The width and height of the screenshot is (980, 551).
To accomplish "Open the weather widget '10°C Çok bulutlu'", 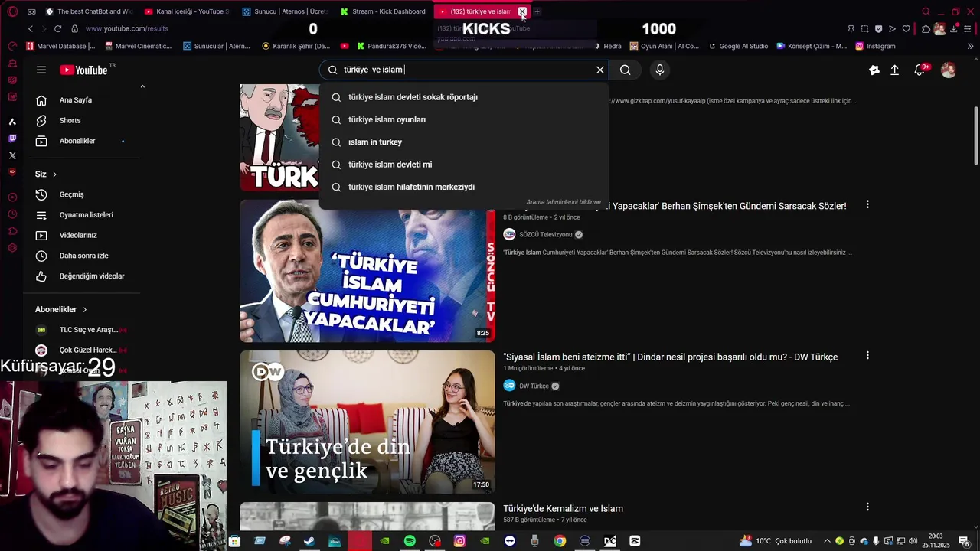I will (x=776, y=541).
